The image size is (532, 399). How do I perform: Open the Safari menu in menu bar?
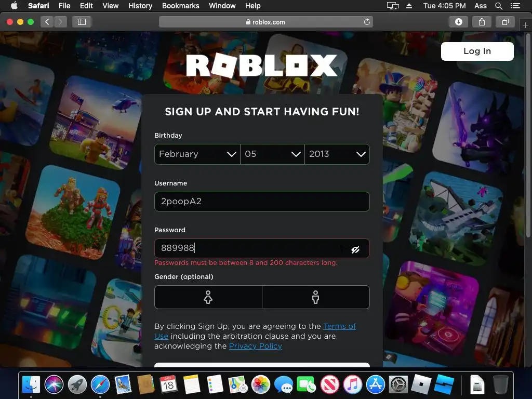[x=38, y=6]
